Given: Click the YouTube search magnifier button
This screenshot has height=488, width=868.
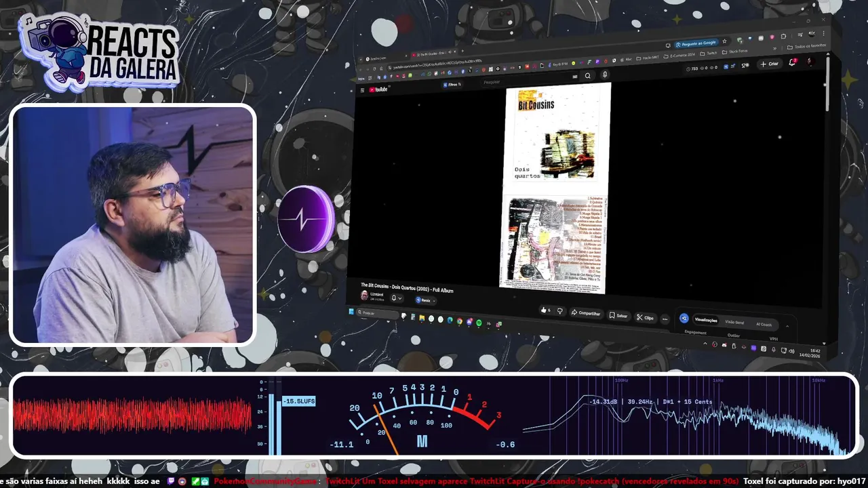Looking at the screenshot, I should coord(588,76).
